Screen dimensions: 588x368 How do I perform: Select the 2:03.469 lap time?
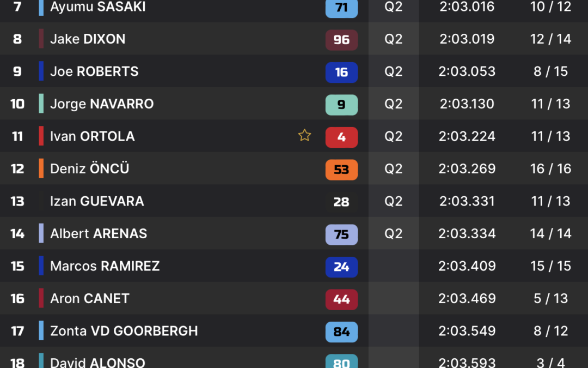(x=467, y=299)
